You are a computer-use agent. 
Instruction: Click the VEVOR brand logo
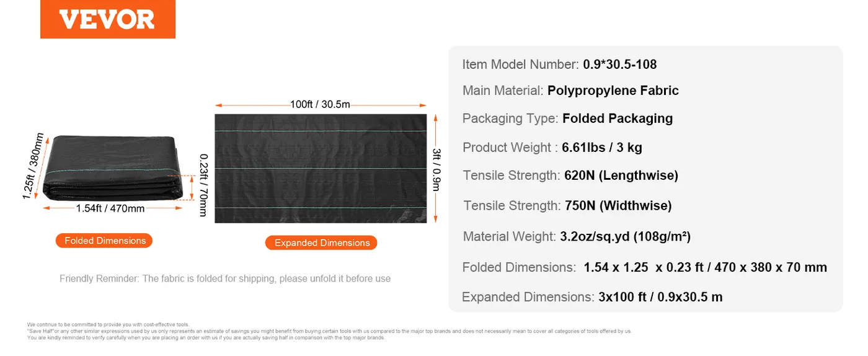pyautogui.click(x=108, y=19)
